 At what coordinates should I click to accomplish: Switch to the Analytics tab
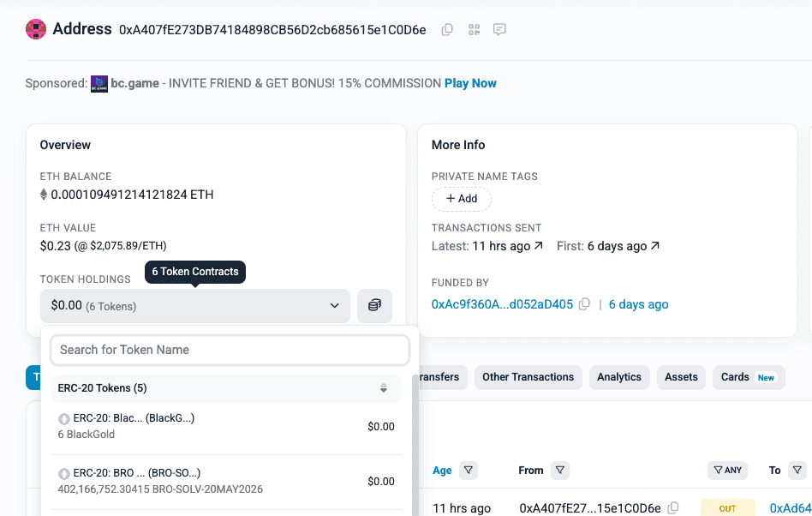[618, 377]
